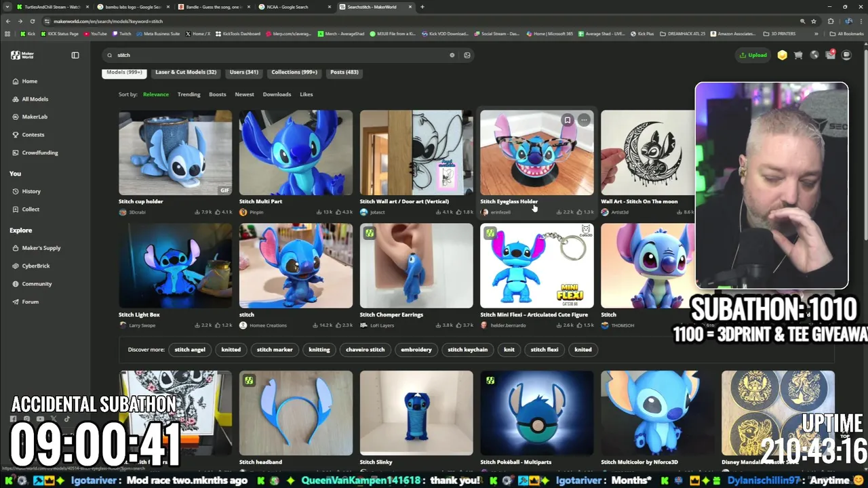This screenshot has width=868, height=488.
Task: Open image search icon in the search box
Action: coord(467,55)
